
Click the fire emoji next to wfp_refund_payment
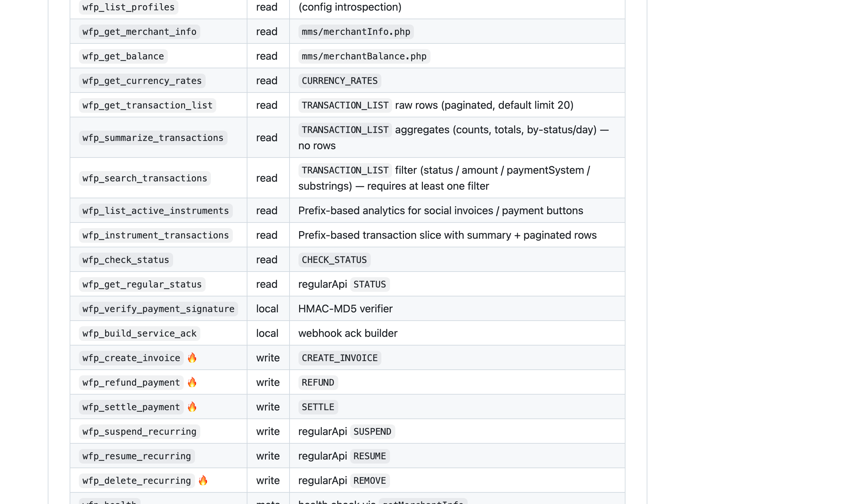point(192,382)
